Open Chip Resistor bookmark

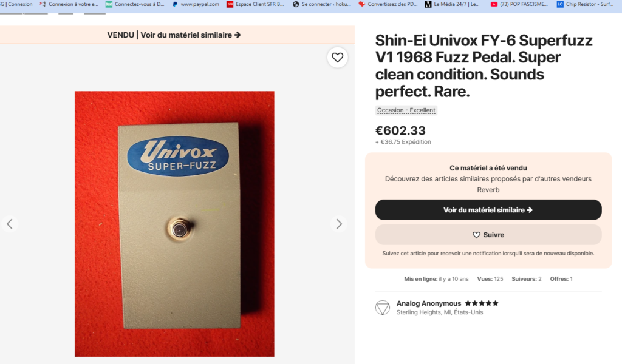[585, 4]
